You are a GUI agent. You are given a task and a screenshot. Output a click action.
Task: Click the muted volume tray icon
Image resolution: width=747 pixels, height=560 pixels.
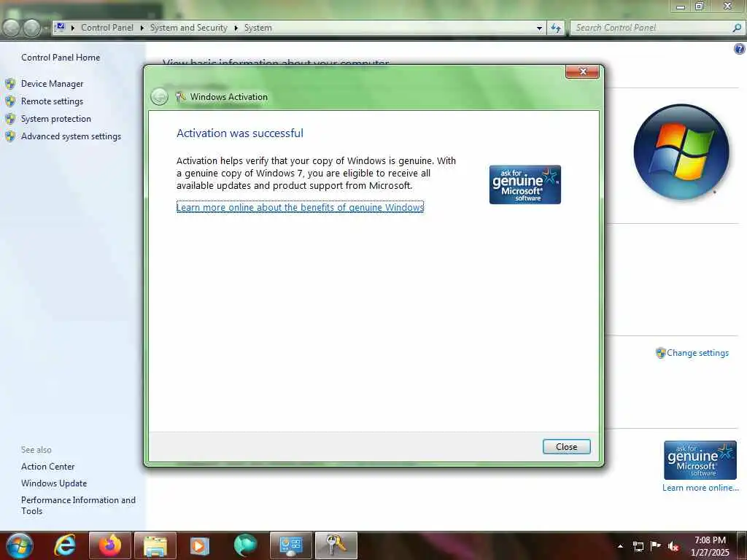click(673, 546)
